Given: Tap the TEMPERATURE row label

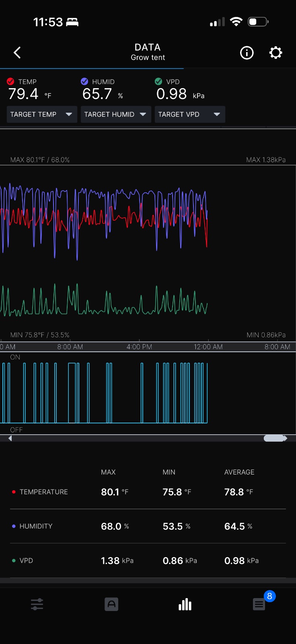Looking at the screenshot, I should pos(43,492).
